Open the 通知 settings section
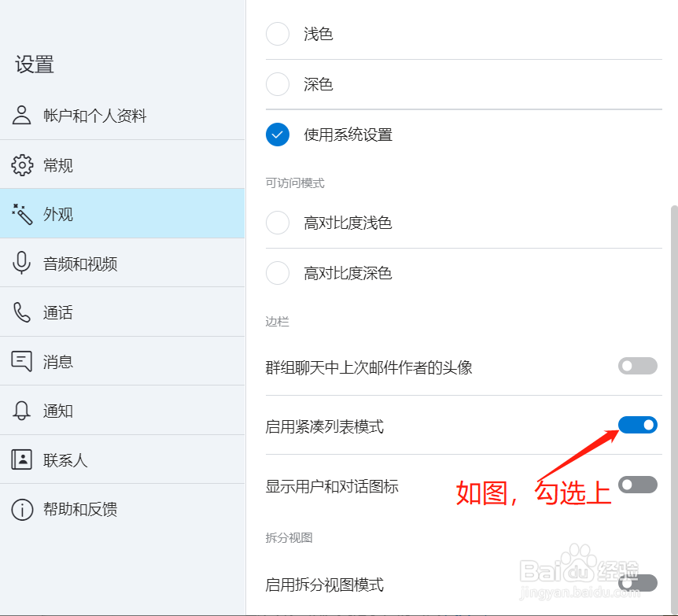The width and height of the screenshot is (678, 616). click(123, 410)
